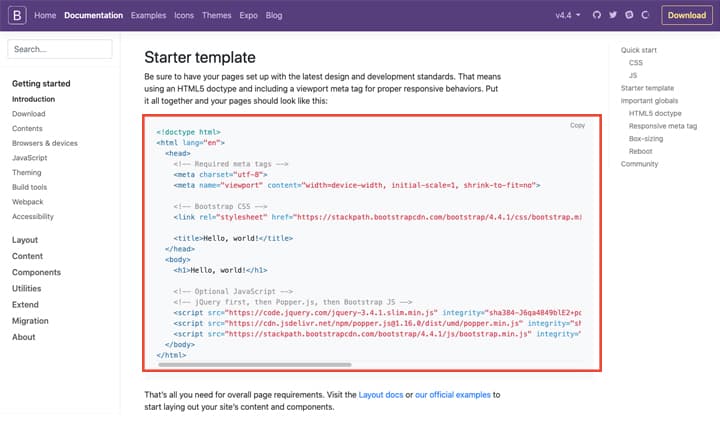Jump to Starter template in contents

[647, 88]
